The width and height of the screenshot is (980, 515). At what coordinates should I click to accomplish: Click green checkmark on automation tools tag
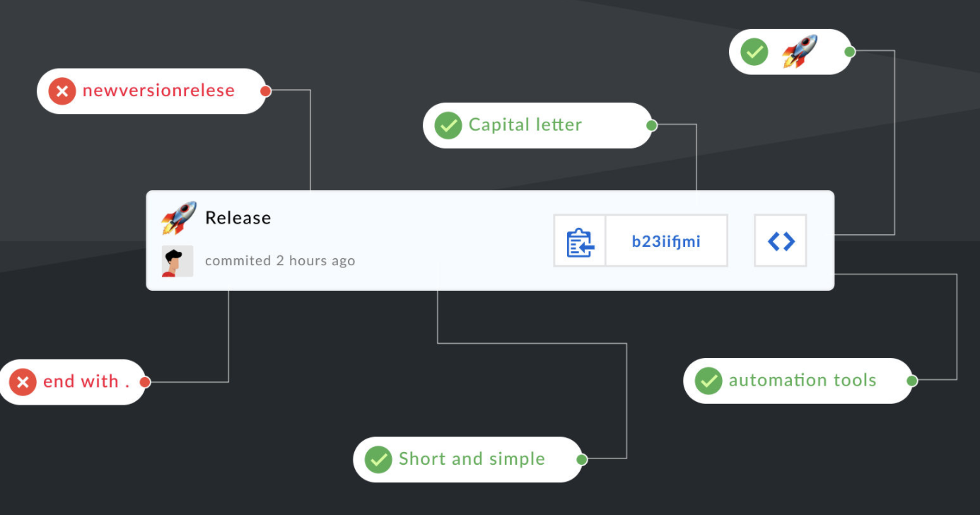708,381
